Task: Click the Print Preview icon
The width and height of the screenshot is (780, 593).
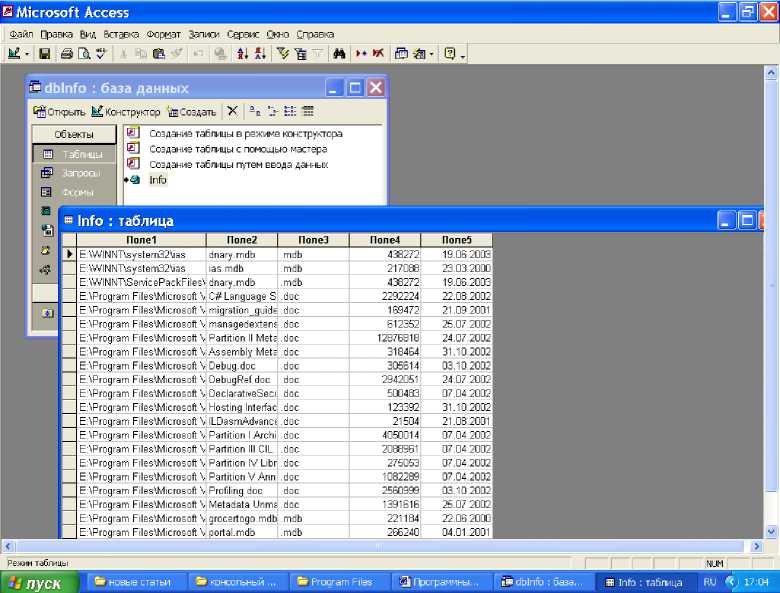Action: point(83,53)
